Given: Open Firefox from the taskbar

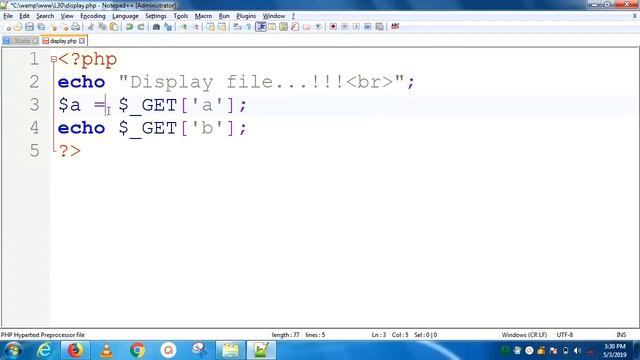Looking at the screenshot, I should pyautogui.click(x=75, y=350).
